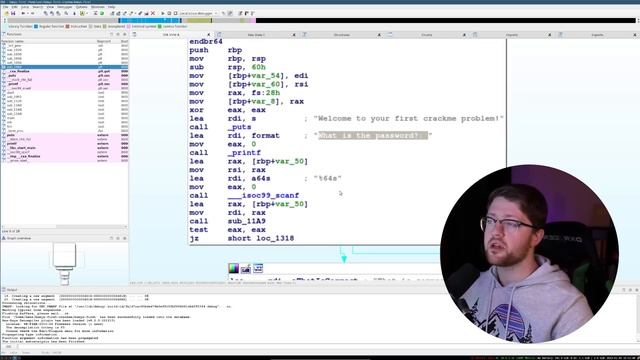Viewport: 640px width, 360px height.
Task: Click the Graph overview thumbnail
Action: [64, 263]
